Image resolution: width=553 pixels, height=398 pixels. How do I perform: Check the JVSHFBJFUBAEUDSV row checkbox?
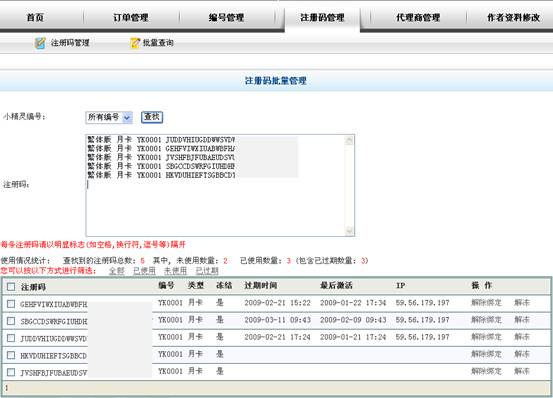pyautogui.click(x=11, y=372)
